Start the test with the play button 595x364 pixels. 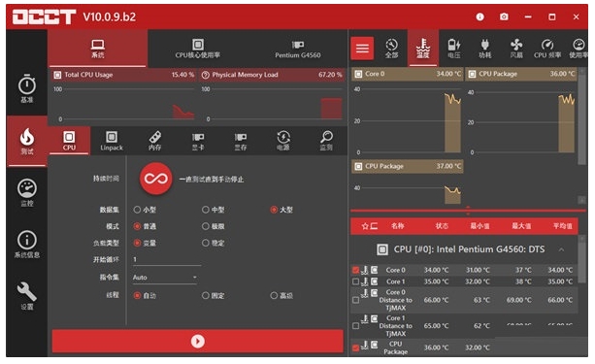[x=198, y=342]
